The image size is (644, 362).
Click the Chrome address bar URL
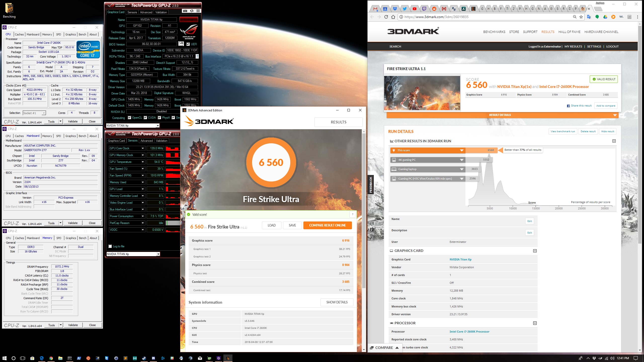point(436,17)
